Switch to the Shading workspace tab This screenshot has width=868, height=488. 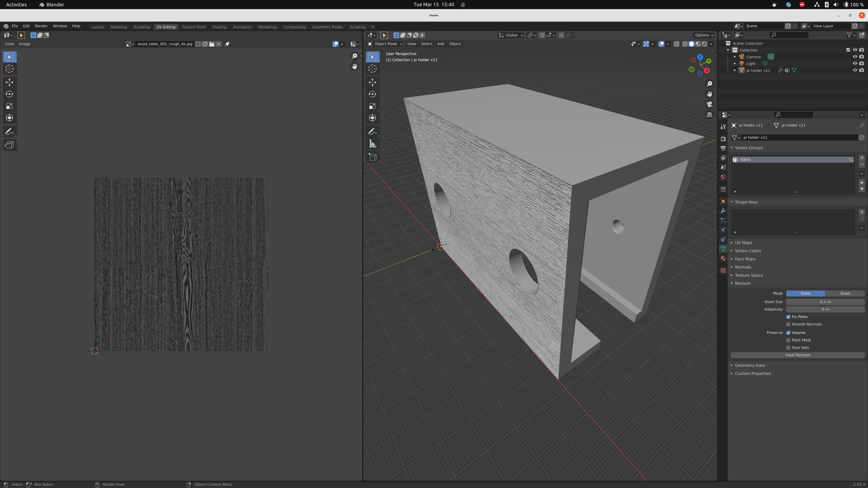(x=219, y=27)
